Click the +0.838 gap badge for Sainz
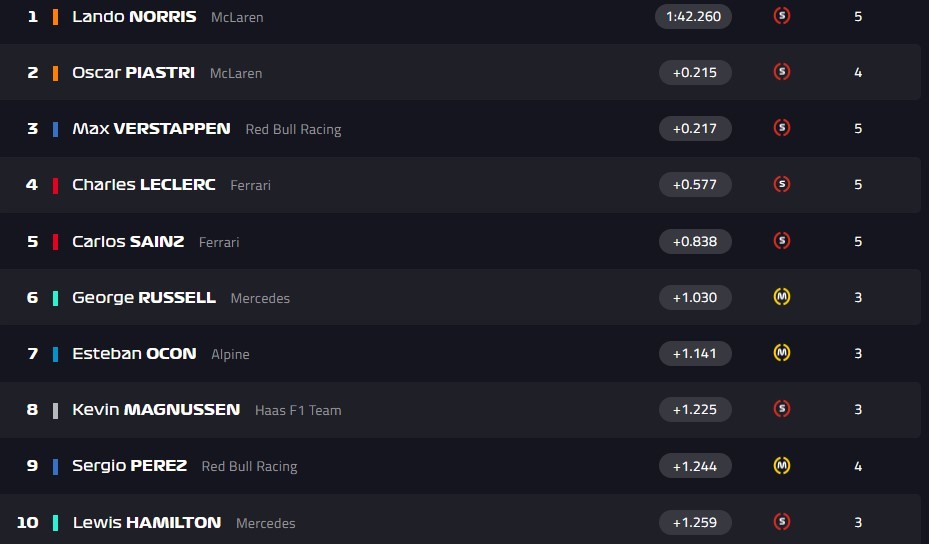929x544 pixels. point(695,241)
